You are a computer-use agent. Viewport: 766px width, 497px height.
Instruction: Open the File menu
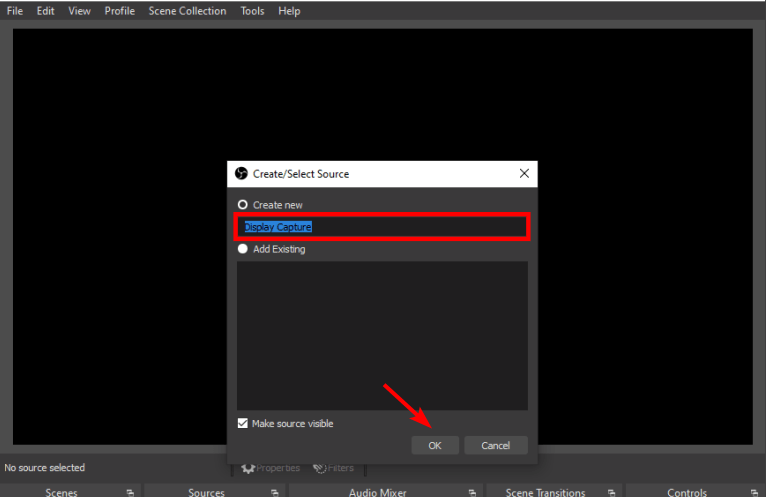coord(15,11)
